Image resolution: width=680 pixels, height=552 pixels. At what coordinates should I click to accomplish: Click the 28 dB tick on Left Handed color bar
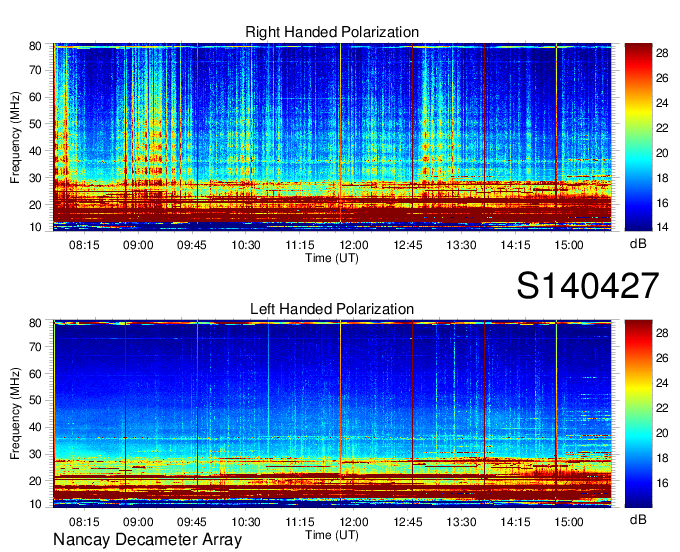pos(662,333)
